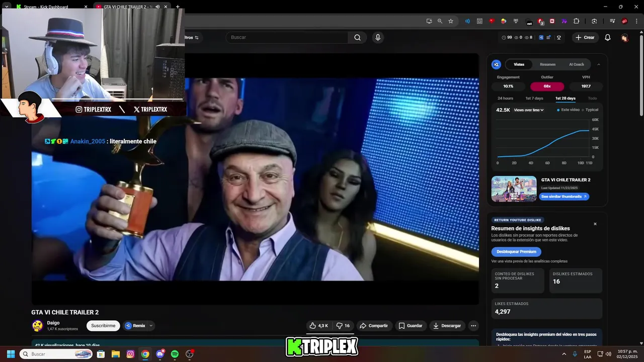Click the Descargar button
The height and width of the screenshot is (362, 644).
(x=447, y=326)
